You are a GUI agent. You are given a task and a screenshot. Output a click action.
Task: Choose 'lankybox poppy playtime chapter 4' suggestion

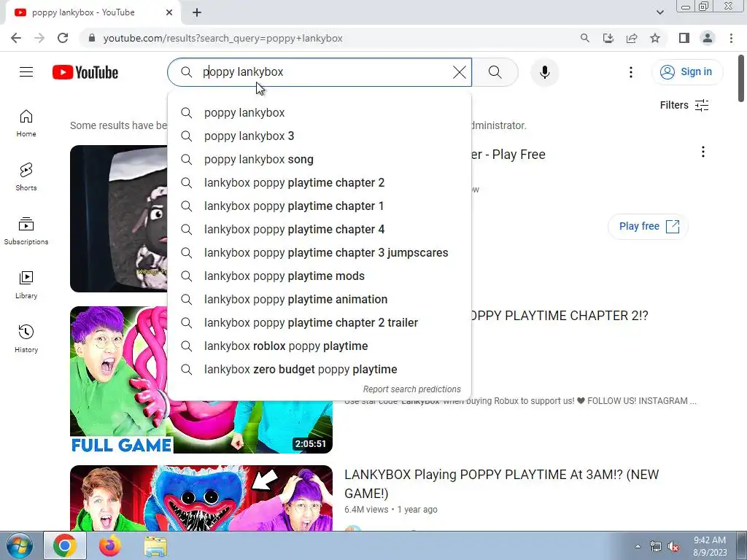click(320, 230)
